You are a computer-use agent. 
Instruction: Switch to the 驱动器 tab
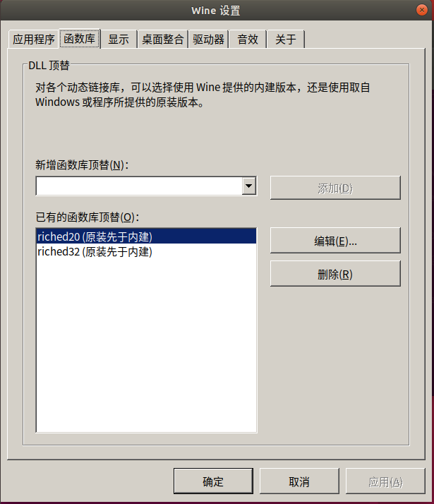pyautogui.click(x=208, y=40)
